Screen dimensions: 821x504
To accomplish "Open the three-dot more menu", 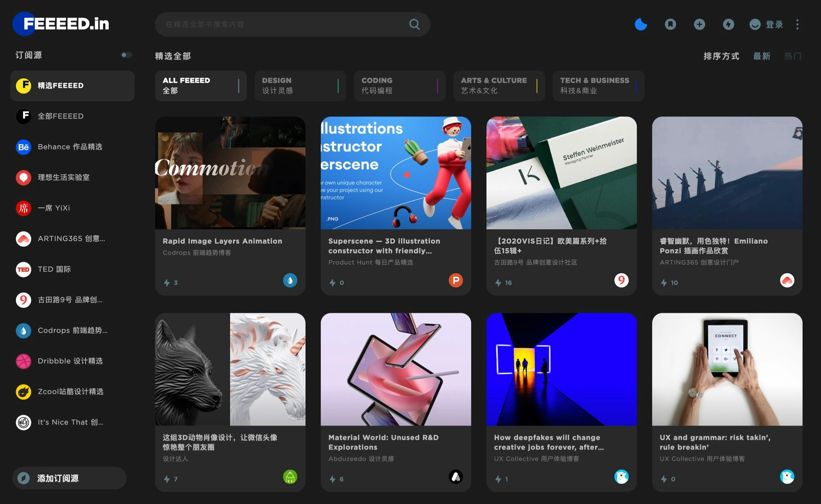I will click(797, 24).
